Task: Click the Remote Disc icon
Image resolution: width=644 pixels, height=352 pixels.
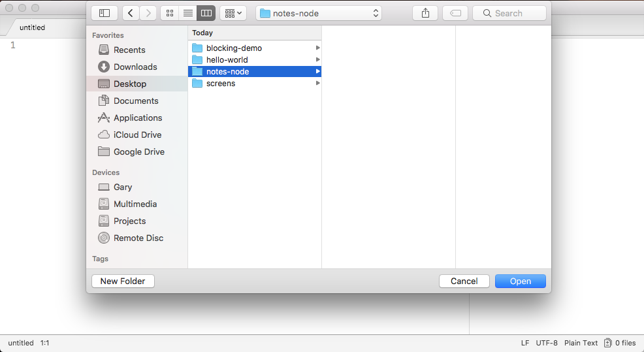Action: click(104, 238)
